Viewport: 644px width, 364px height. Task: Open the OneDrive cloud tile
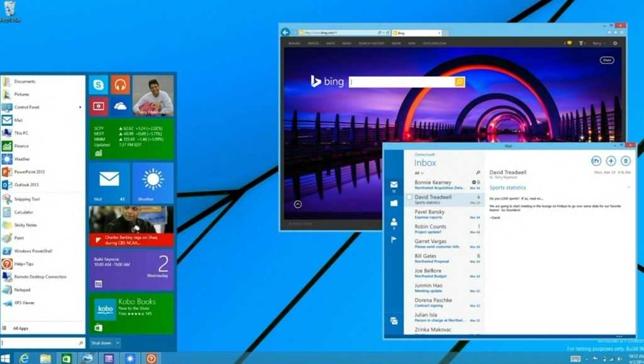tap(120, 106)
